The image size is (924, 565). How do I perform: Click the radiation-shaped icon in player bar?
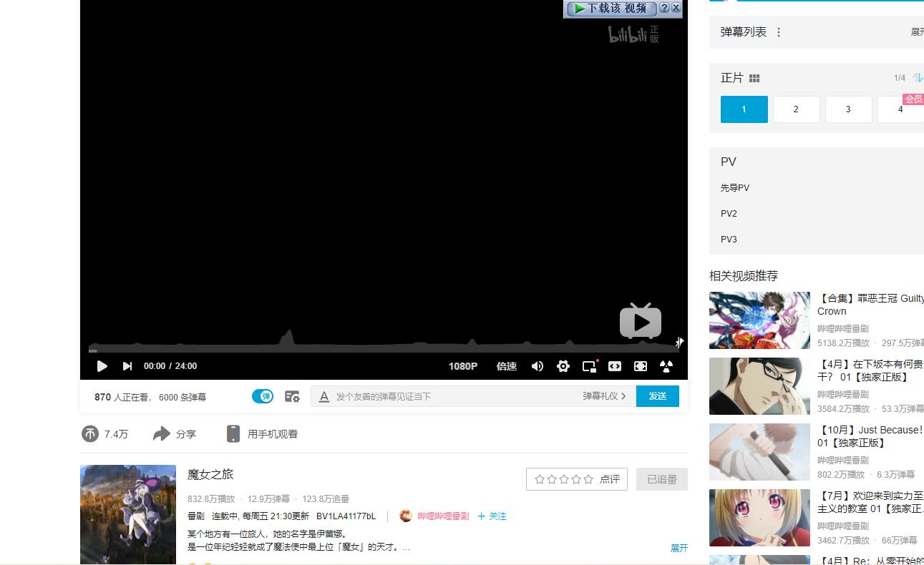666,366
